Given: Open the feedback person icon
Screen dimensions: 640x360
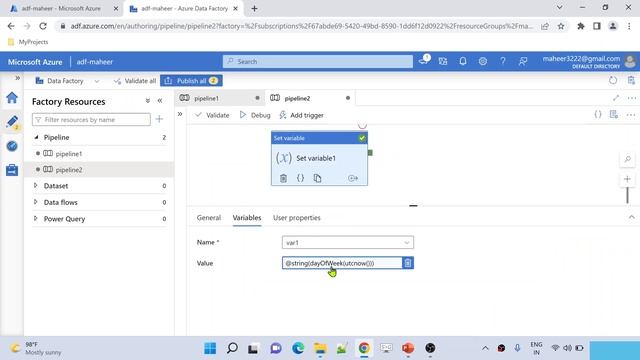Looking at the screenshot, I should coord(522,62).
